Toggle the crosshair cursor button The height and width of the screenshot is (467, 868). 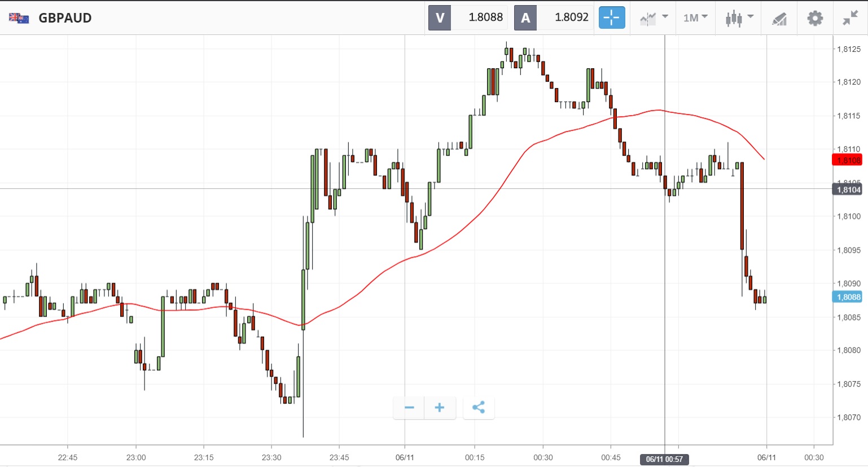coord(611,17)
